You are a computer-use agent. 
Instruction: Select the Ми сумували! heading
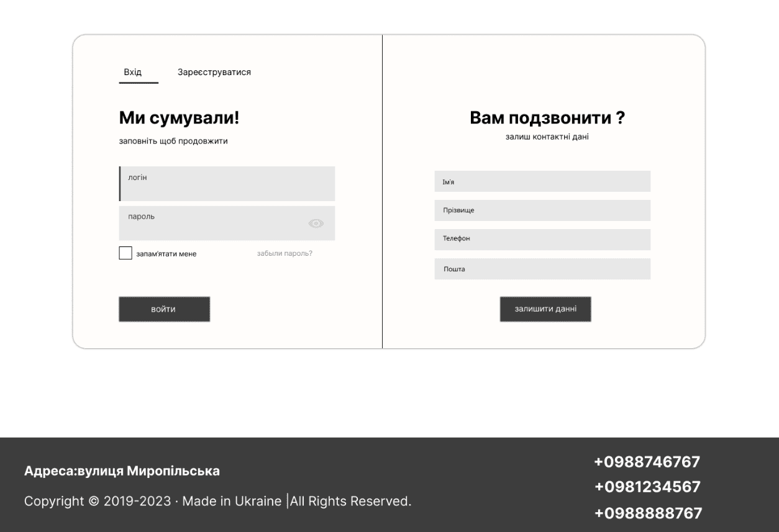[x=179, y=117]
